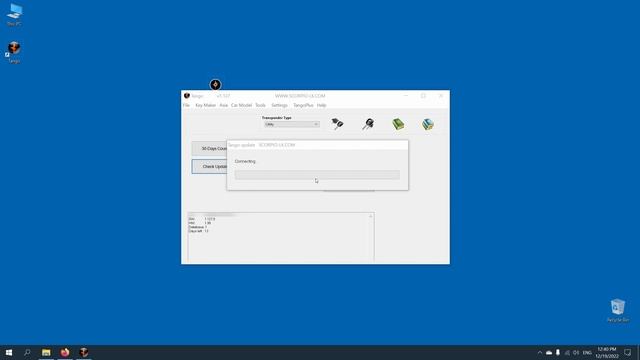This screenshot has width=640, height=360.
Task: Click the Days left line in log
Action: [198, 231]
